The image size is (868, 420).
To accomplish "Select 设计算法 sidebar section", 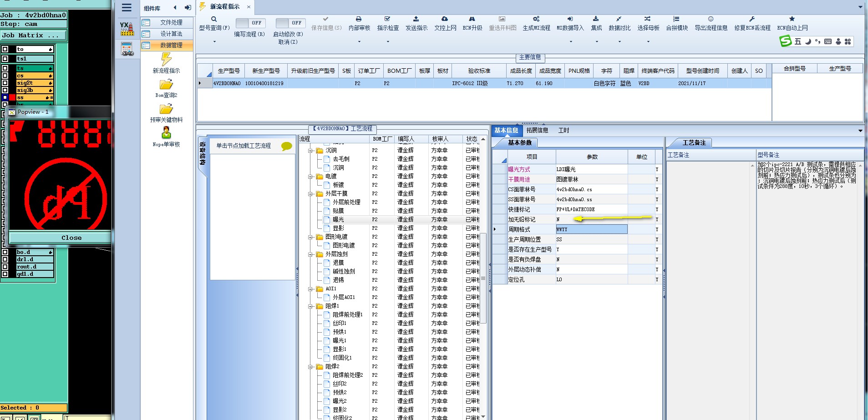I will coord(167,34).
